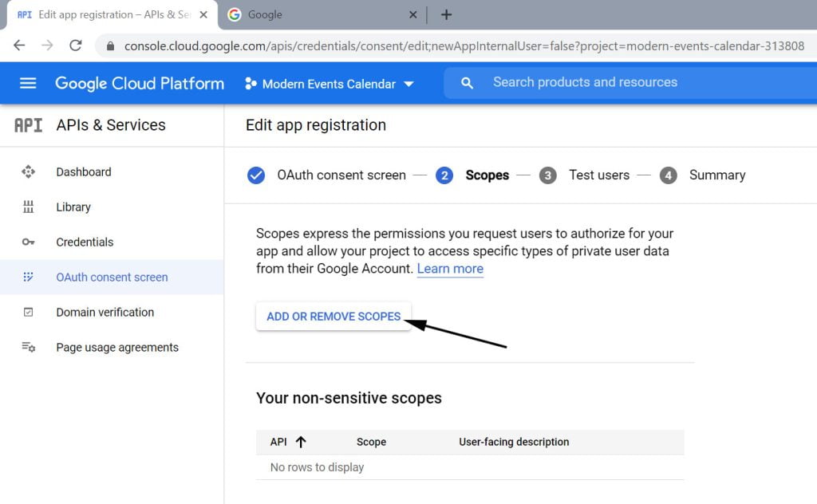The height and width of the screenshot is (504, 817).
Task: Open the Modern Events Calendar project dropdown
Action: click(x=330, y=84)
